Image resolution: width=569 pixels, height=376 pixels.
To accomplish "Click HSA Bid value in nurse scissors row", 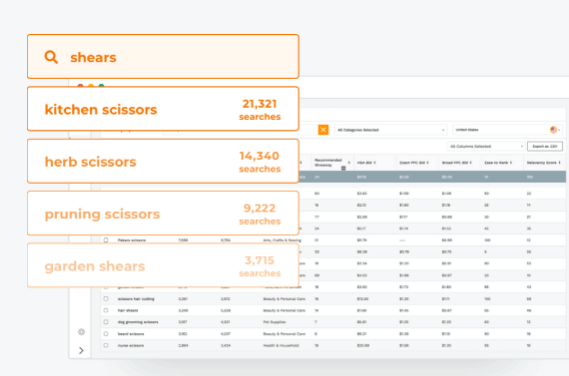I will [363, 346].
